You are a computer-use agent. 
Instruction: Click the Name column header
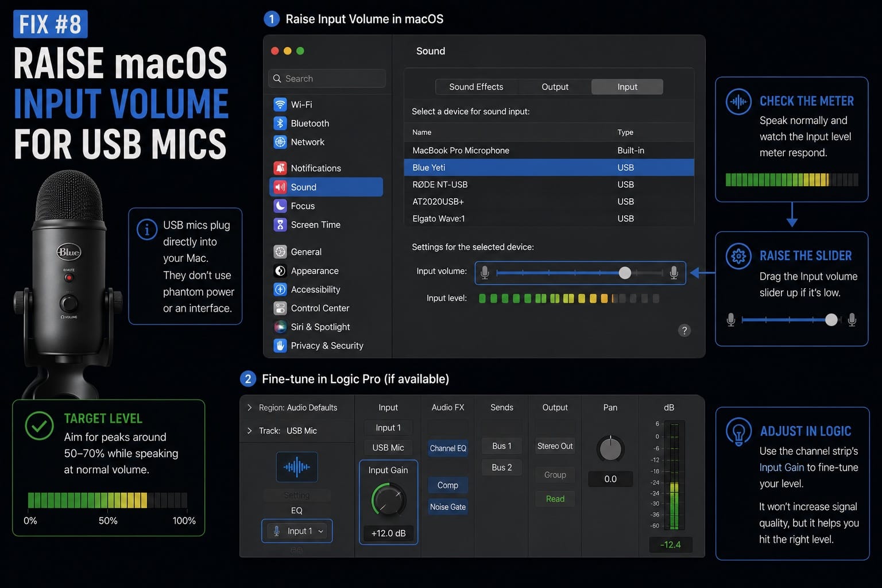click(421, 132)
